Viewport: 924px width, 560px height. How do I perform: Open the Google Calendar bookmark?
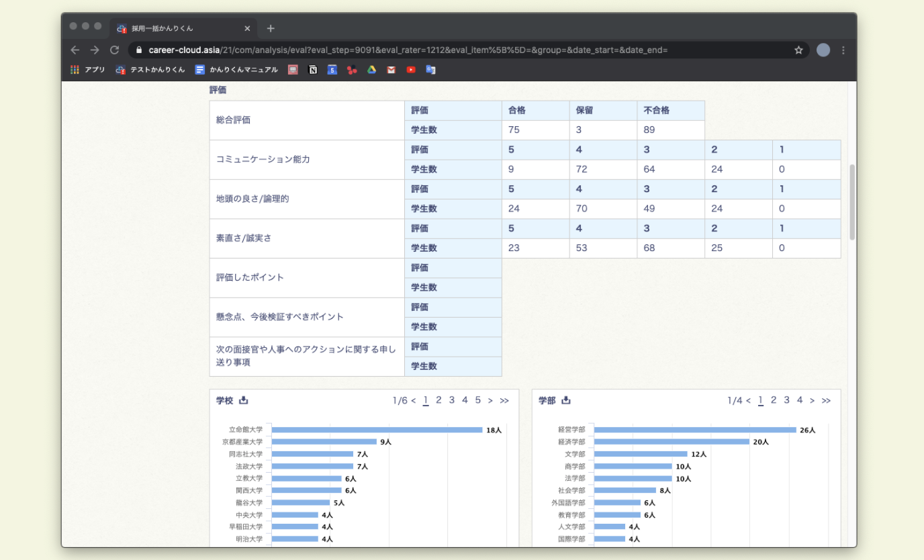(332, 69)
